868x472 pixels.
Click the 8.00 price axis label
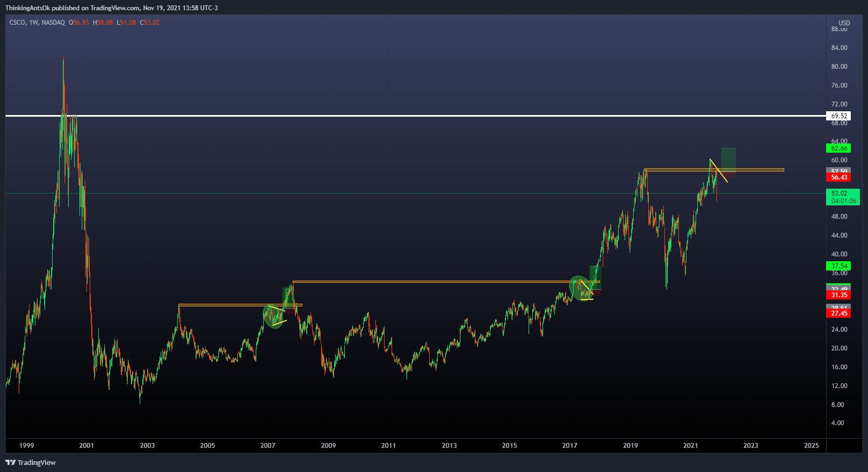coord(837,405)
